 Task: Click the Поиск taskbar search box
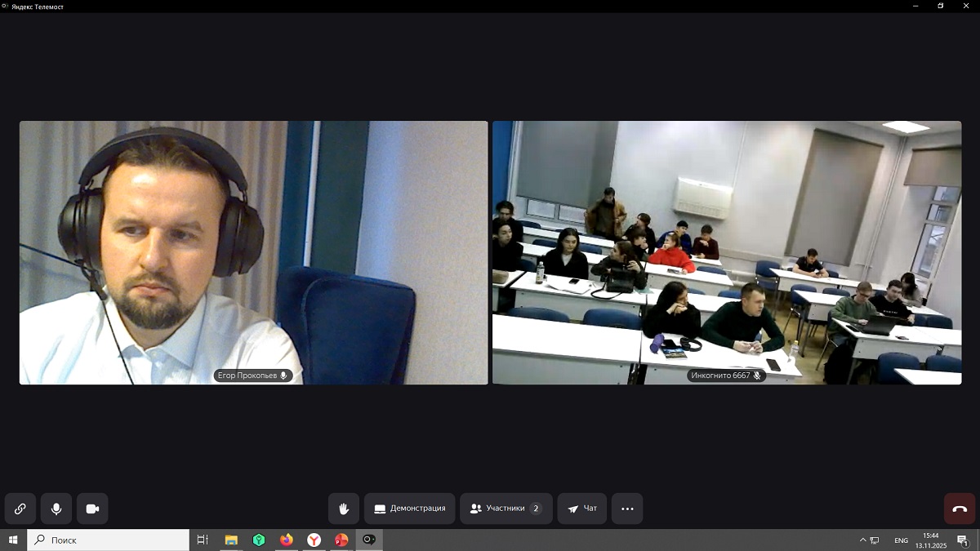pyautogui.click(x=109, y=540)
